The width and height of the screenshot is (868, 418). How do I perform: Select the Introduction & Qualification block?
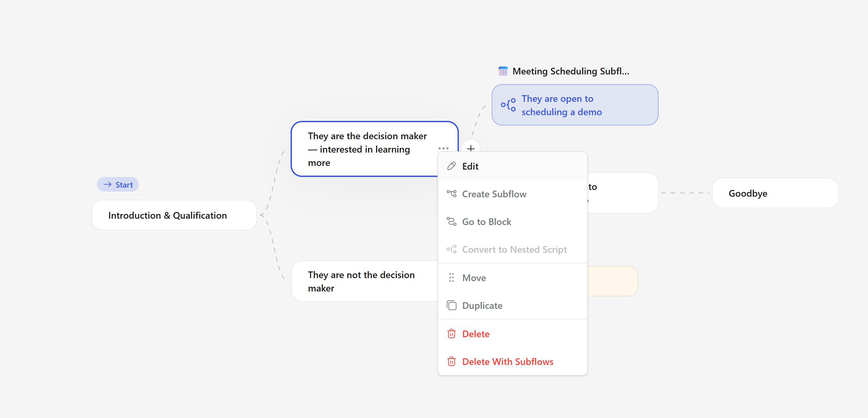coord(174,215)
